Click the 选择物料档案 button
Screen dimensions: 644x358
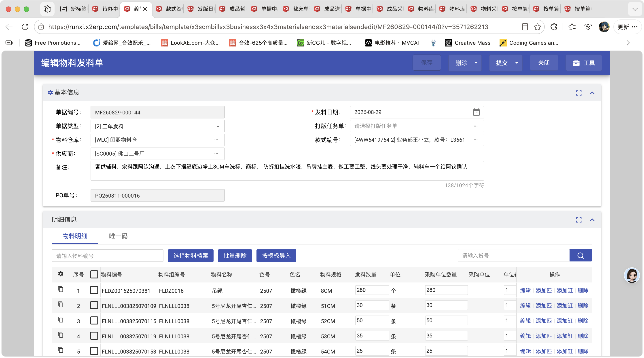(191, 256)
